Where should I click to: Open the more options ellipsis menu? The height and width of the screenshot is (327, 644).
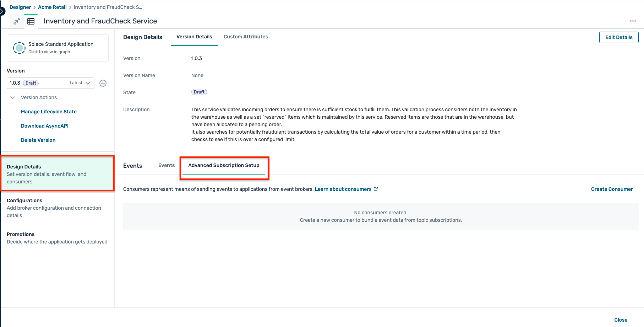click(633, 21)
